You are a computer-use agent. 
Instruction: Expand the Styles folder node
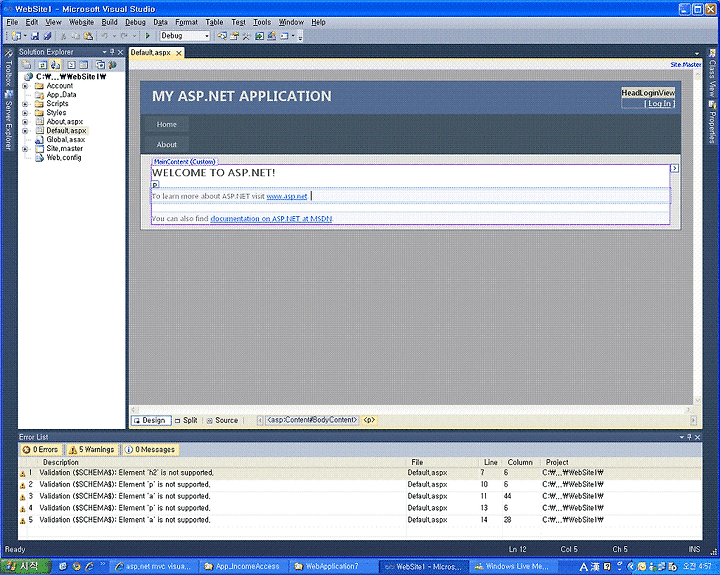25,113
